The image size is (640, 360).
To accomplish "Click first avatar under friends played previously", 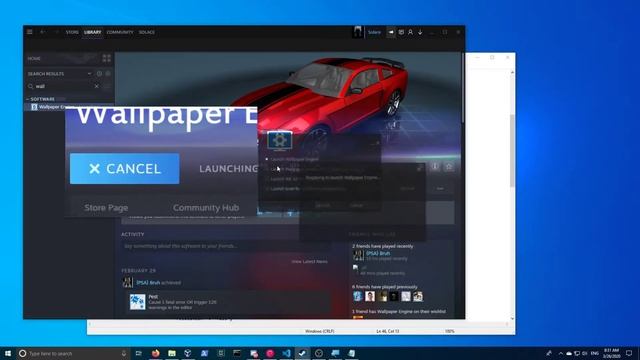I will [x=358, y=296].
